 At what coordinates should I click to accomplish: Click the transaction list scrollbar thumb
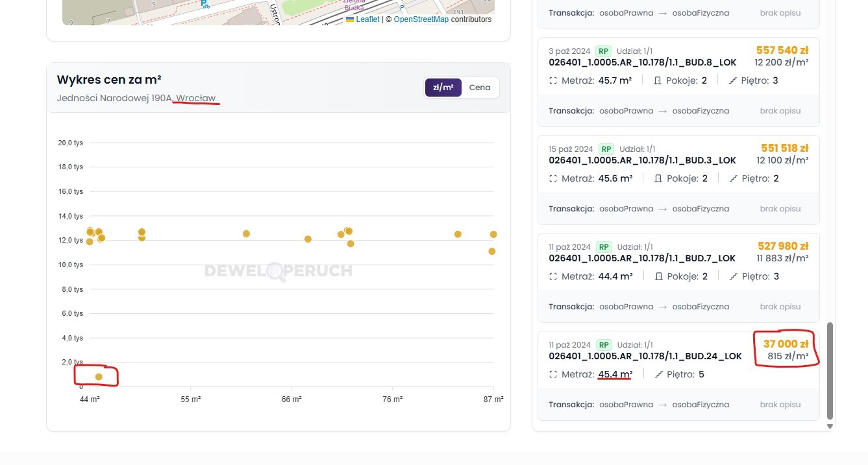point(830,370)
